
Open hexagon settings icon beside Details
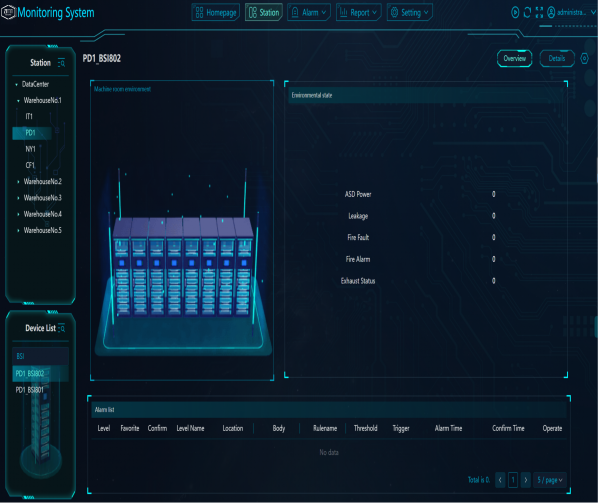point(584,59)
